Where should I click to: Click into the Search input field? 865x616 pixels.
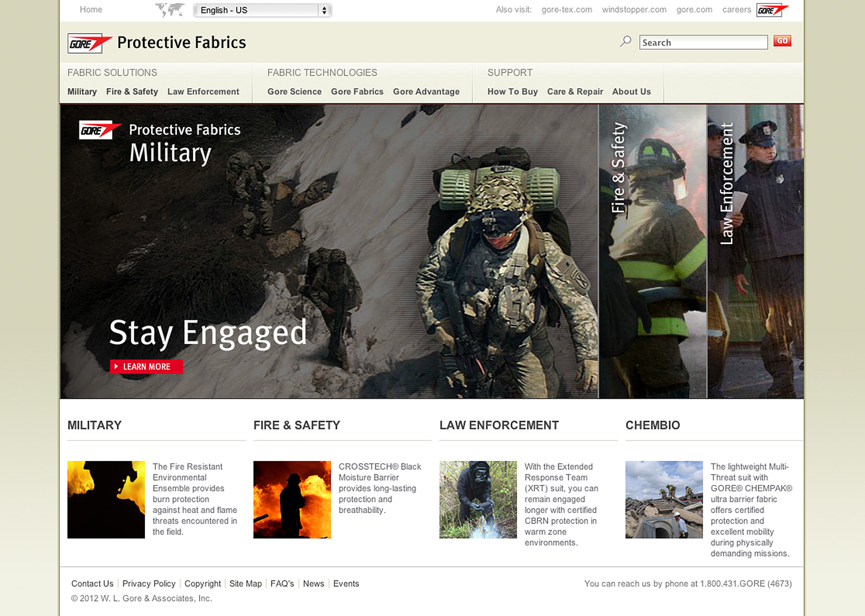tap(704, 42)
